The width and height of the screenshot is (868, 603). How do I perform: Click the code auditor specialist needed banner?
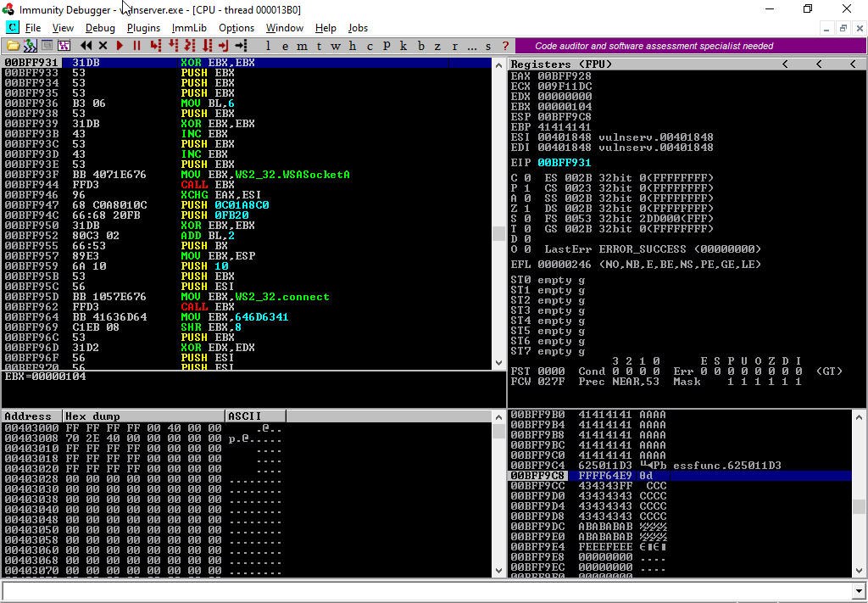click(654, 46)
